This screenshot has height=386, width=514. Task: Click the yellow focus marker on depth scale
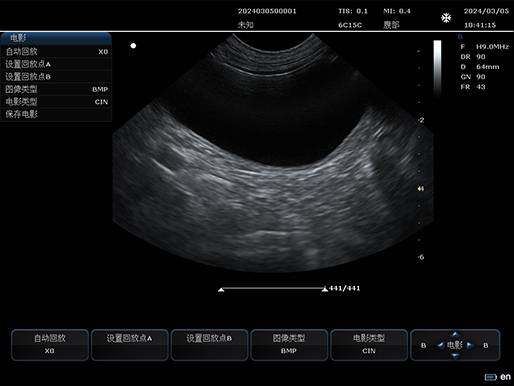[420, 189]
